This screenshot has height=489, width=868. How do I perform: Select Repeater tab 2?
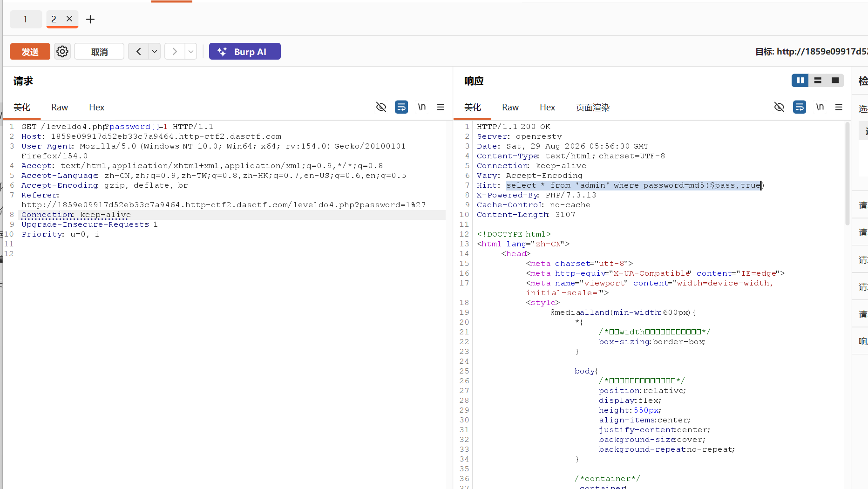pyautogui.click(x=54, y=19)
